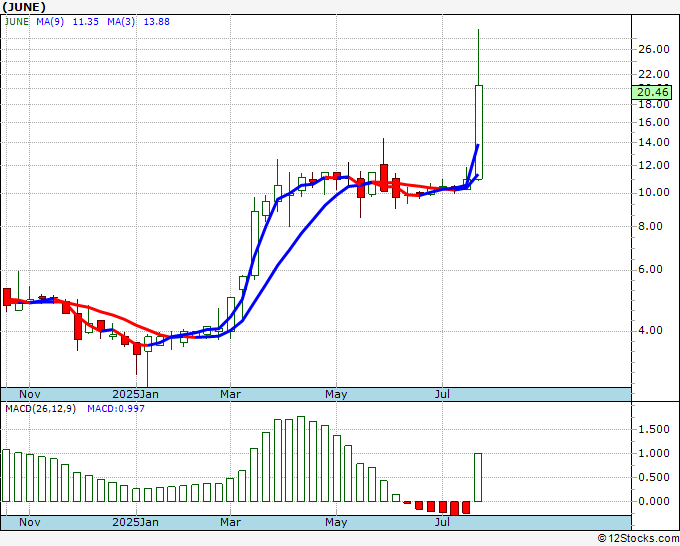This screenshot has width=680, height=546.
Task: Open the 12Stocks.com watermark link
Action: click(636, 538)
